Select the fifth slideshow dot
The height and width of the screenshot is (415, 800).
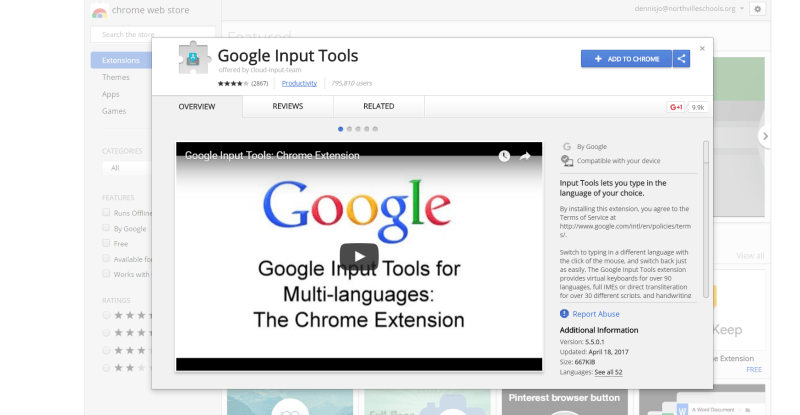coord(375,129)
